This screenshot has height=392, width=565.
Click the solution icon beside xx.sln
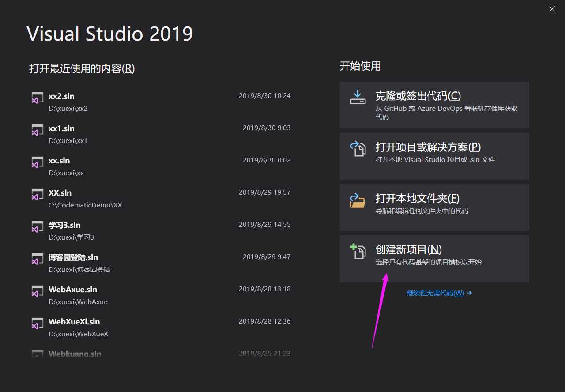pos(37,162)
